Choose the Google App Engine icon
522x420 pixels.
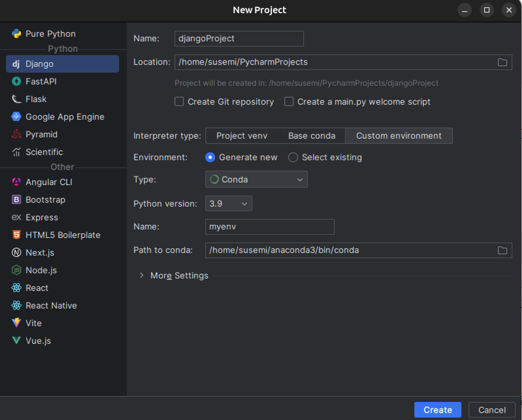[x=17, y=117]
